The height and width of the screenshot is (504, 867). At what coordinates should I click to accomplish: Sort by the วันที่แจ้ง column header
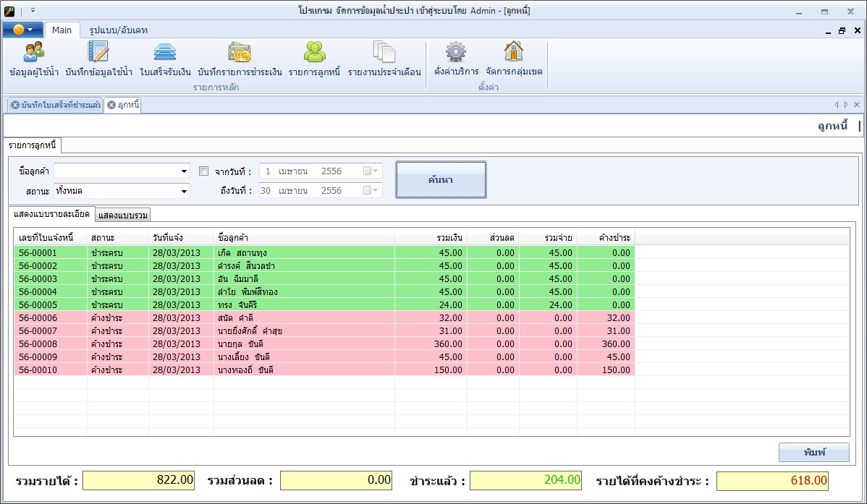182,238
